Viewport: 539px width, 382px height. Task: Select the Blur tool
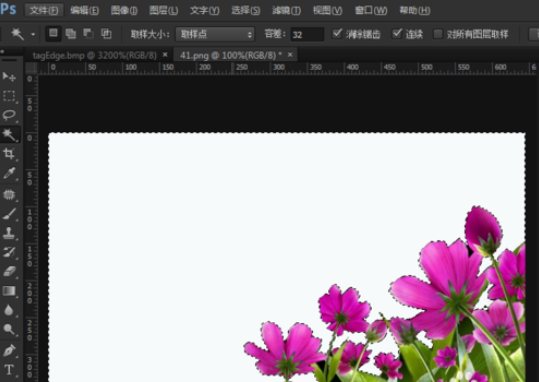tap(9, 310)
